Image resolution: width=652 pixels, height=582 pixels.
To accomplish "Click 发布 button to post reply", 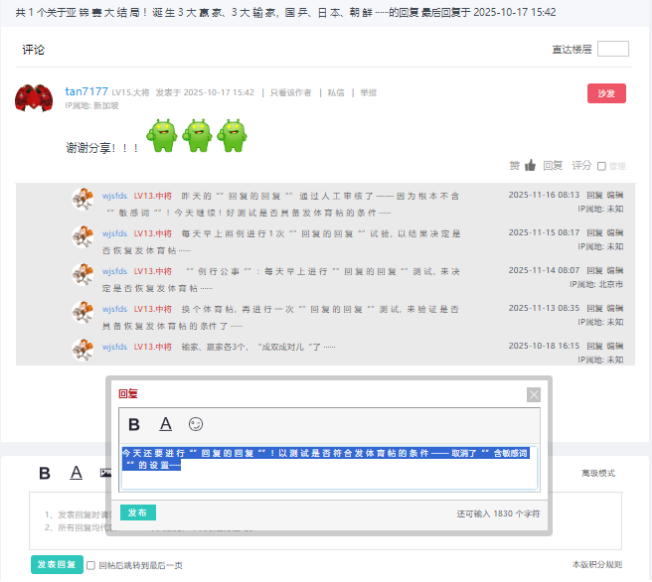I will tap(138, 513).
